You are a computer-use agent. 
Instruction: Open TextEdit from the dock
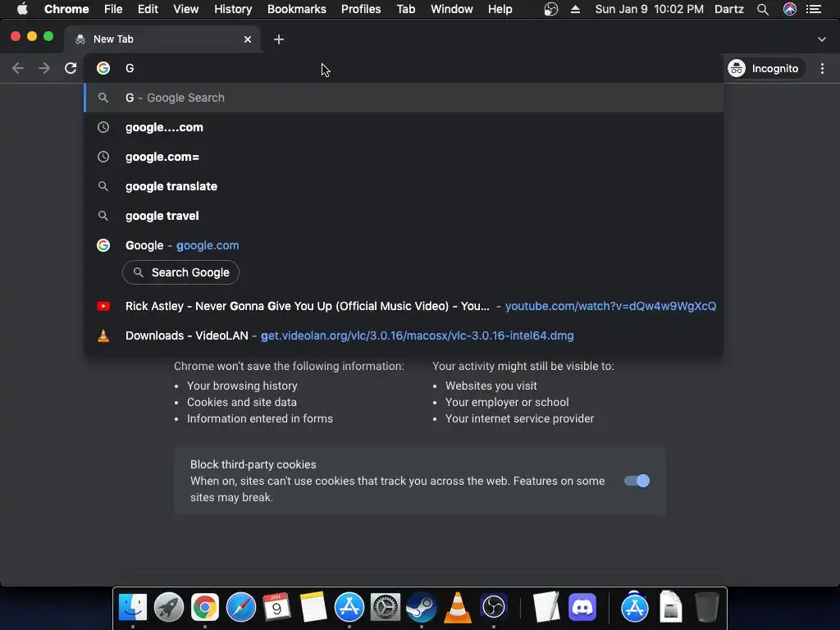546,608
